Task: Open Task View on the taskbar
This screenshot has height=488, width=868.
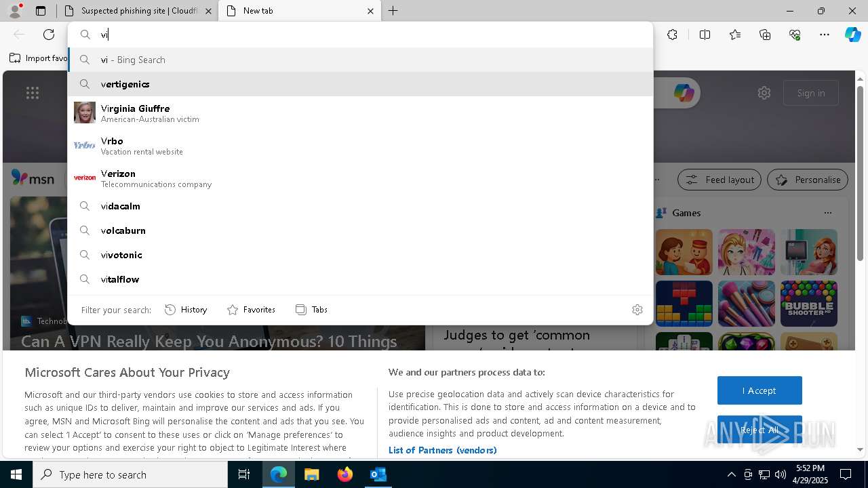Action: click(244, 474)
